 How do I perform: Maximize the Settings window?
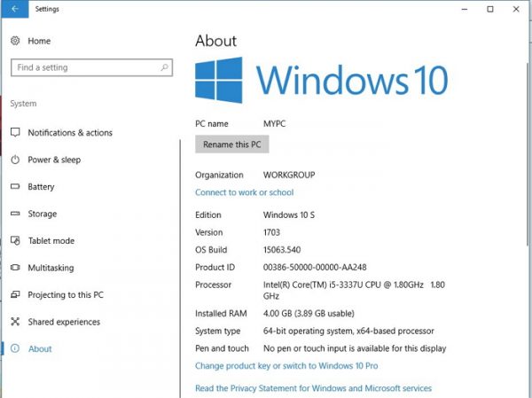click(x=490, y=9)
